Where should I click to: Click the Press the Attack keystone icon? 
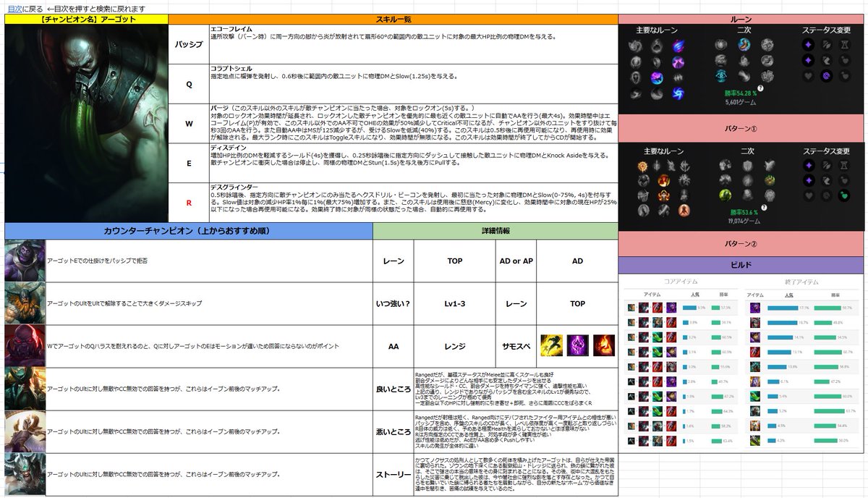coord(642,166)
